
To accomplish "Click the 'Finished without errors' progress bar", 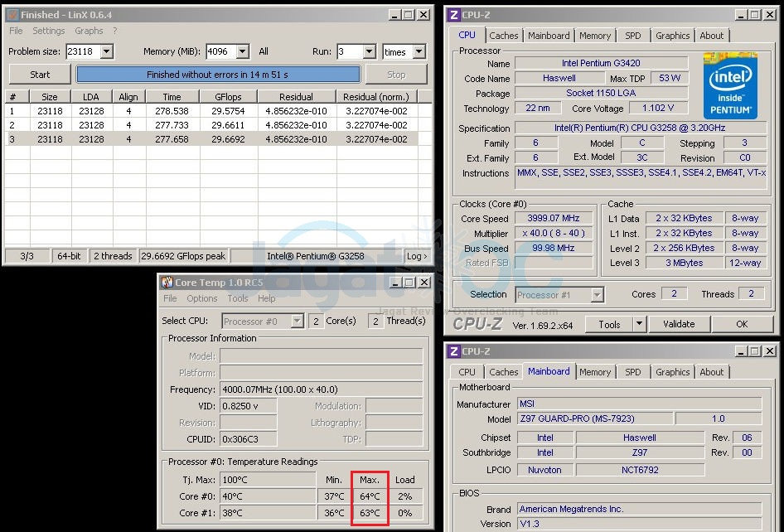I will click(x=218, y=75).
